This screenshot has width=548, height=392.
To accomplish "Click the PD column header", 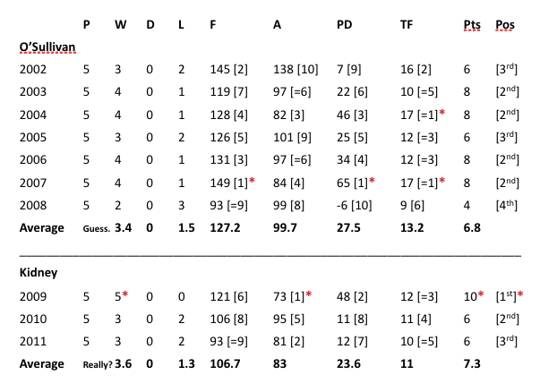I will point(343,23).
